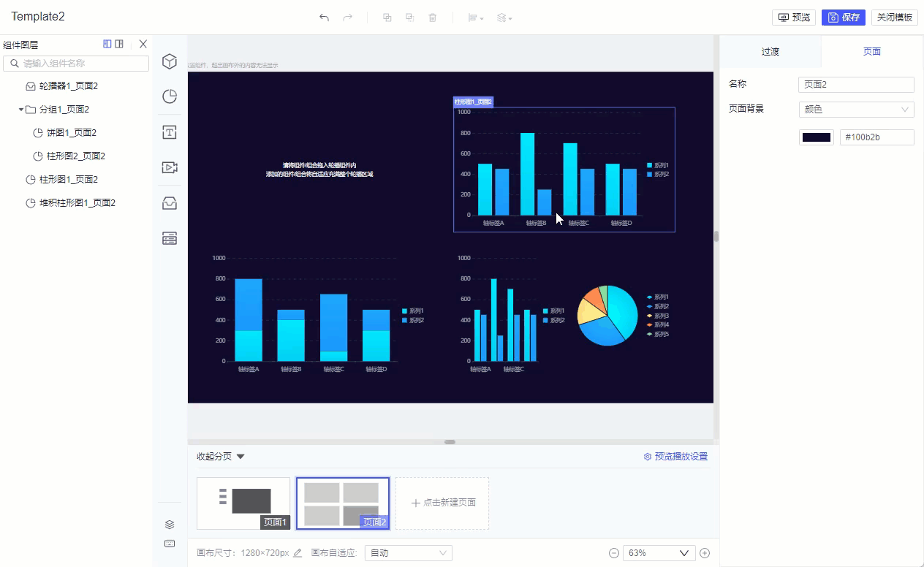Viewport: 924px width, 567px height.
Task: Close the 组件图层 panel
Action: tap(143, 44)
